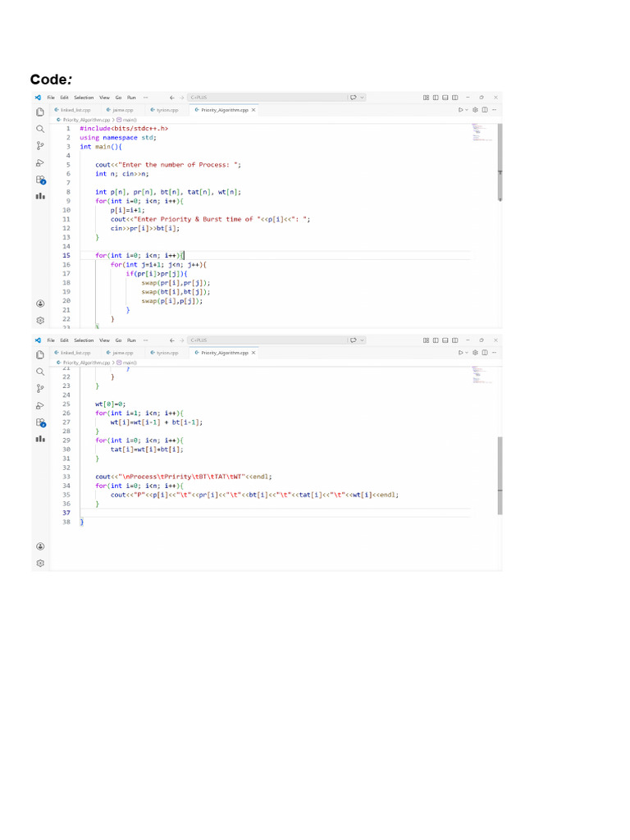Click Go Back arrow in upper VS Code title bar
Screen dimensions: 630x840
tap(172, 98)
